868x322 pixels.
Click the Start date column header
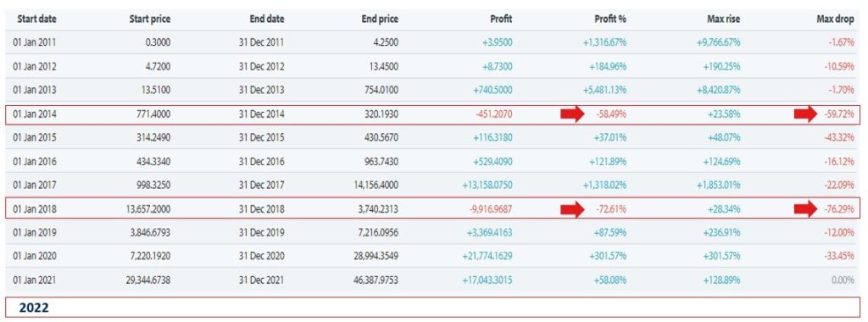tap(36, 19)
